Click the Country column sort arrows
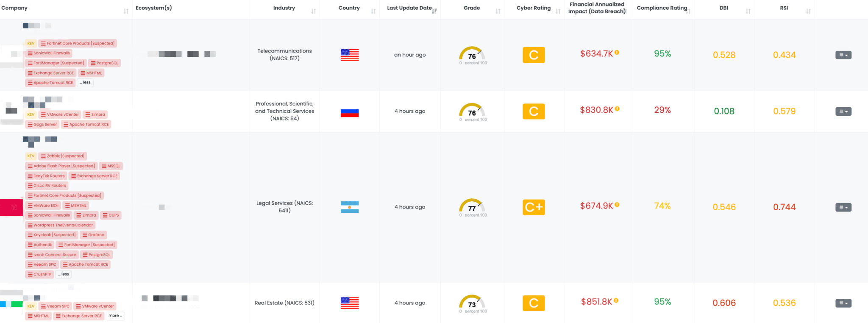Viewport: 868px width, 323px height. pos(373,11)
